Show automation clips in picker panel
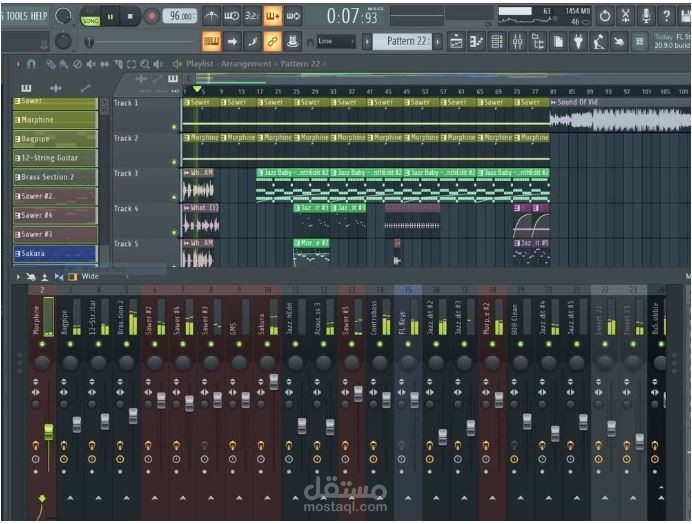This screenshot has height=524, width=692. pyautogui.click(x=85, y=88)
